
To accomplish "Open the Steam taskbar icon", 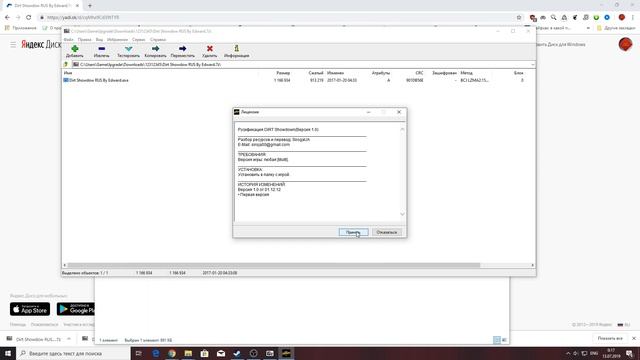I will coord(237,353).
